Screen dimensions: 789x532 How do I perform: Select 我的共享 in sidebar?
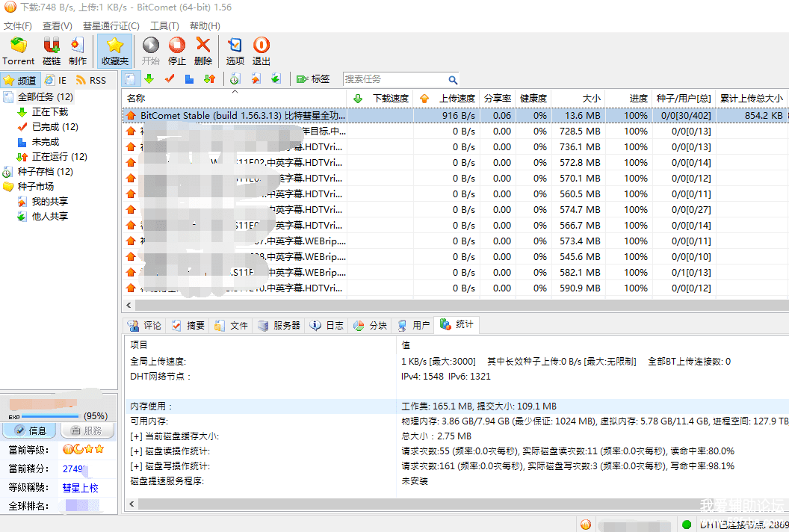pos(49,201)
